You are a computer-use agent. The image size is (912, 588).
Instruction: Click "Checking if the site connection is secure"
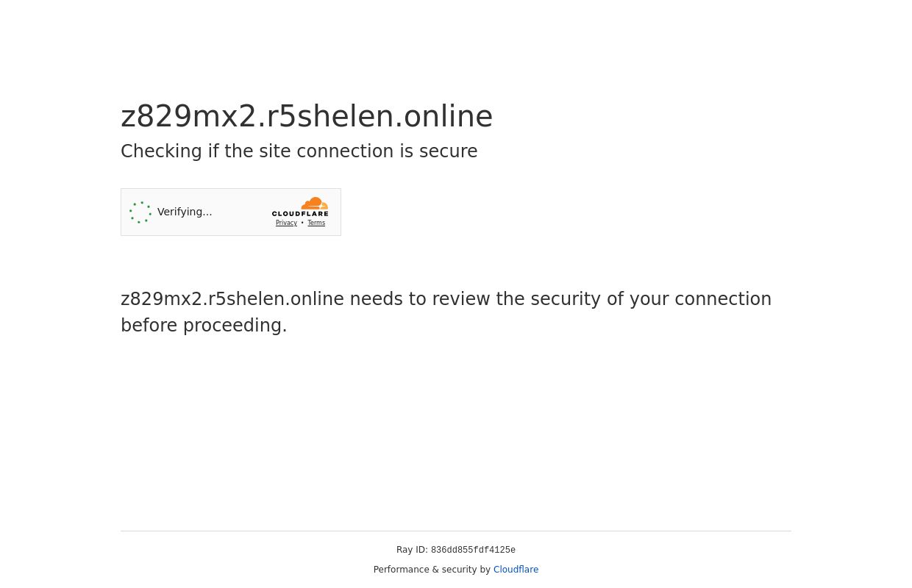(x=299, y=151)
